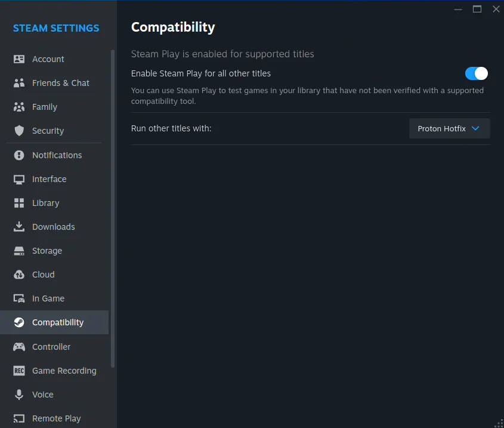The height and width of the screenshot is (428, 504).
Task: Click the Controller gamepad icon
Action: tap(19, 347)
